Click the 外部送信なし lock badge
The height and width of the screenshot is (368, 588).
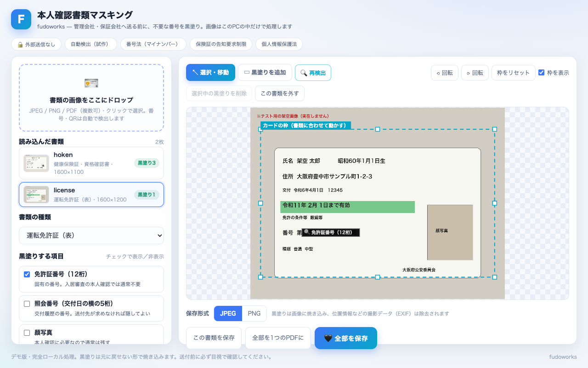point(36,44)
